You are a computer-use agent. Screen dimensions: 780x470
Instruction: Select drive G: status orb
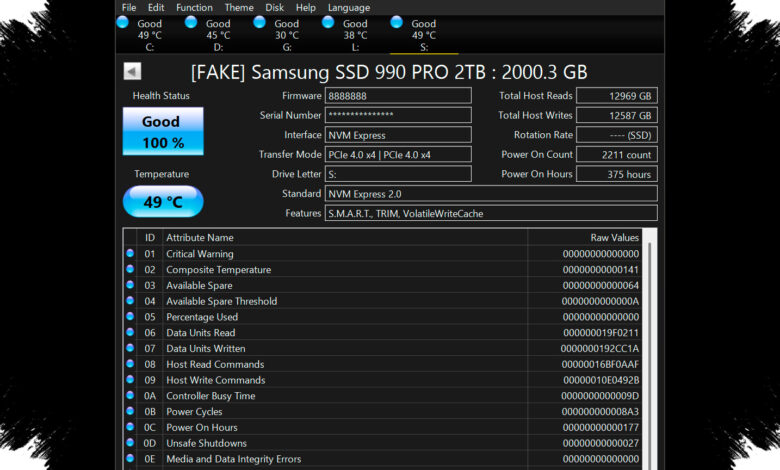pyautogui.click(x=260, y=22)
